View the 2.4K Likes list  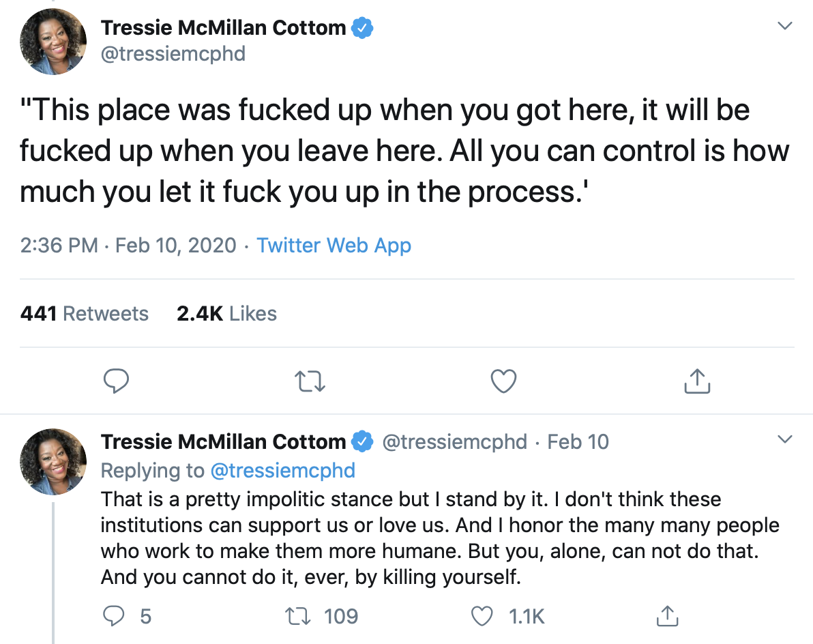pos(226,313)
